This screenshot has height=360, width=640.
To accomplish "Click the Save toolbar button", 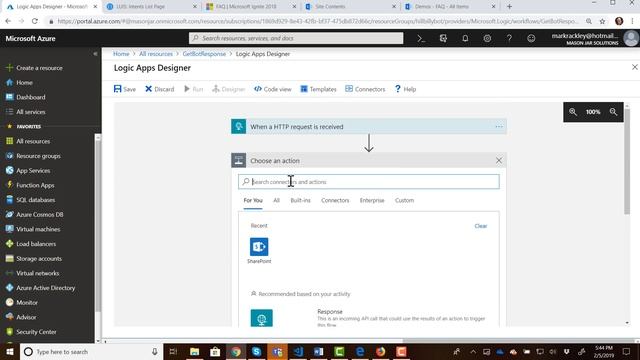I will [x=125, y=89].
